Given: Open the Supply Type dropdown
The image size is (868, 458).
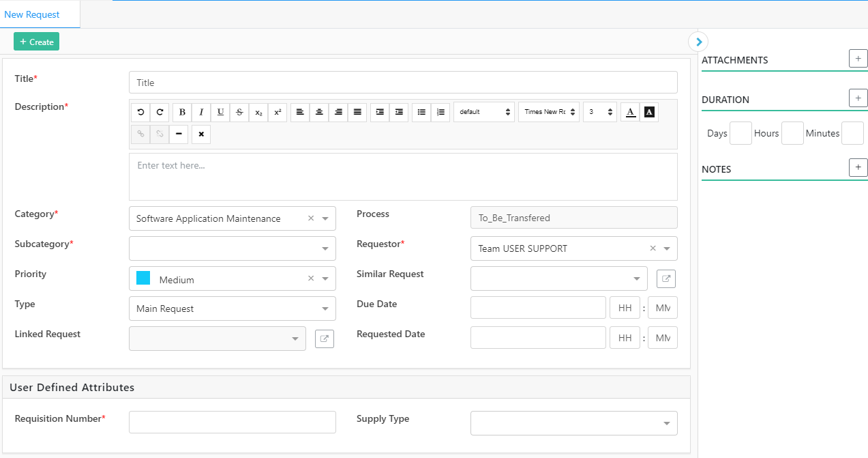Looking at the screenshot, I should pyautogui.click(x=573, y=423).
